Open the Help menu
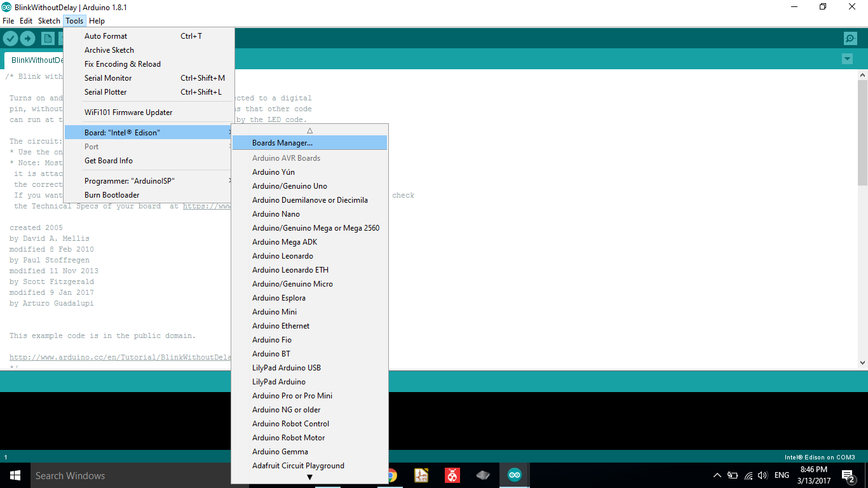Viewport: 868px width, 488px height. point(97,21)
